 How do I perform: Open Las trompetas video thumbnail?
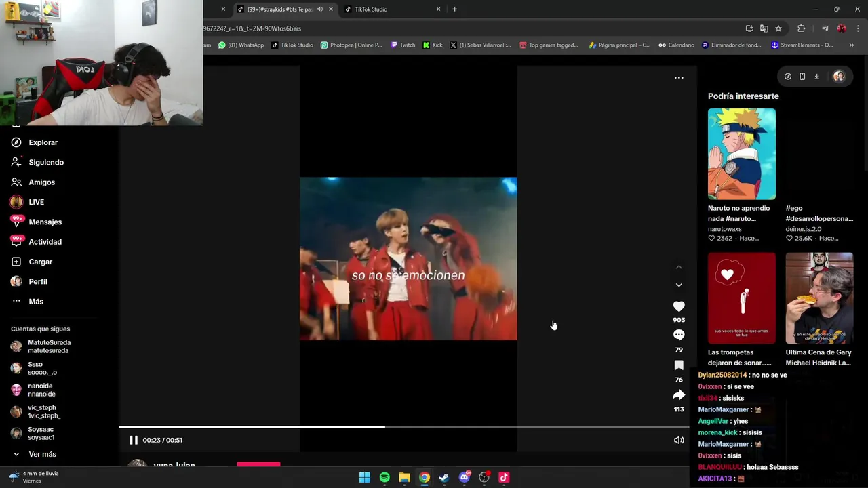click(742, 298)
